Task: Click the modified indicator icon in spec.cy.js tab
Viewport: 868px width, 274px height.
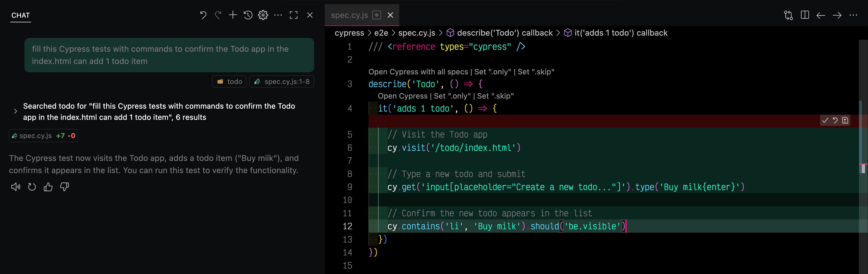Action: (x=376, y=15)
